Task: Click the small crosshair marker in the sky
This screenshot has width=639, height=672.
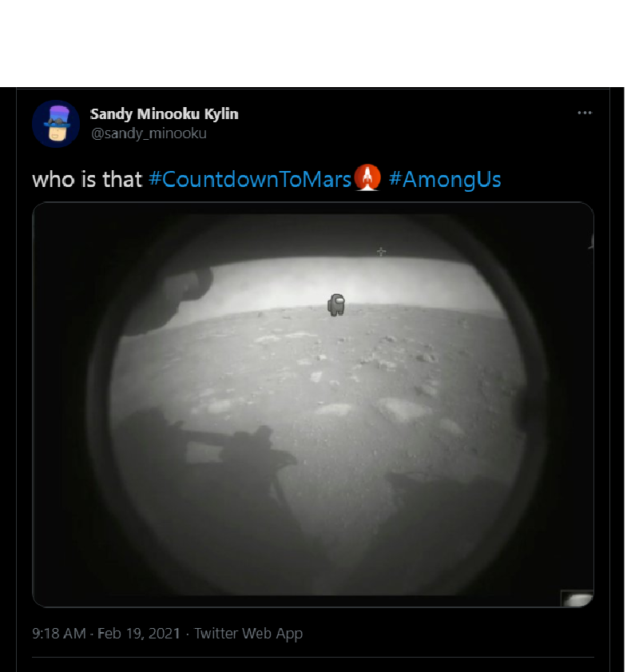Action: point(381,252)
